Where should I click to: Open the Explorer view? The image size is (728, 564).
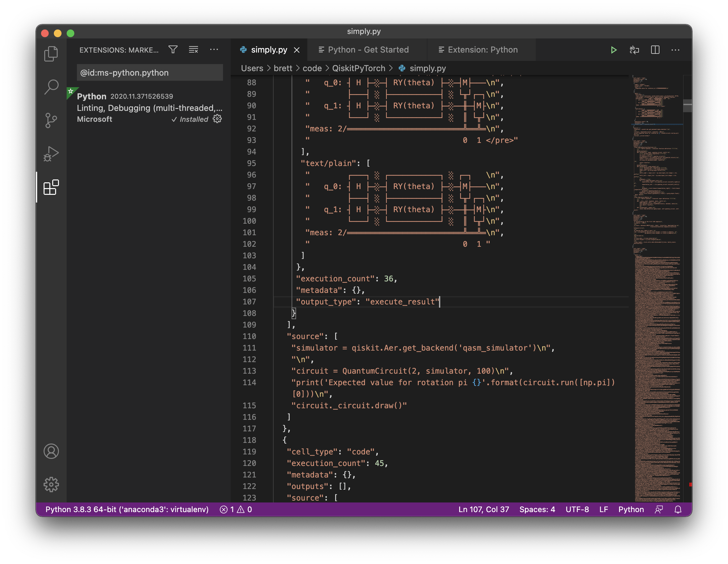[x=51, y=53]
